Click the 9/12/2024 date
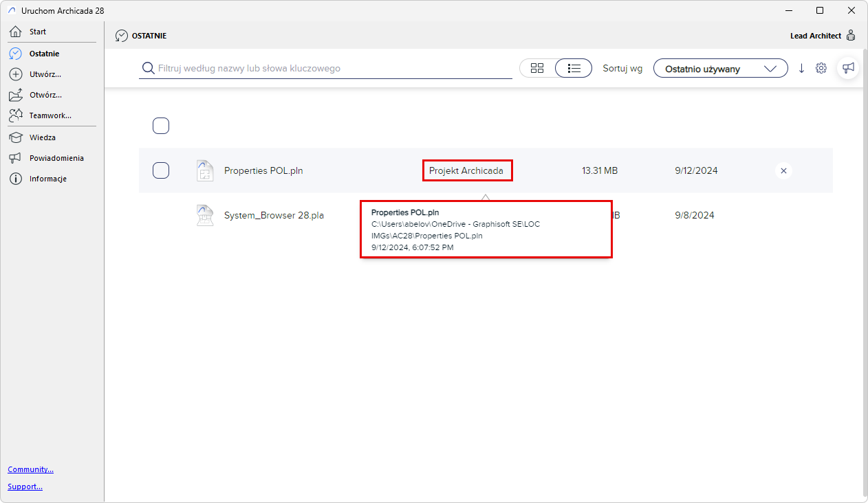 click(x=696, y=170)
